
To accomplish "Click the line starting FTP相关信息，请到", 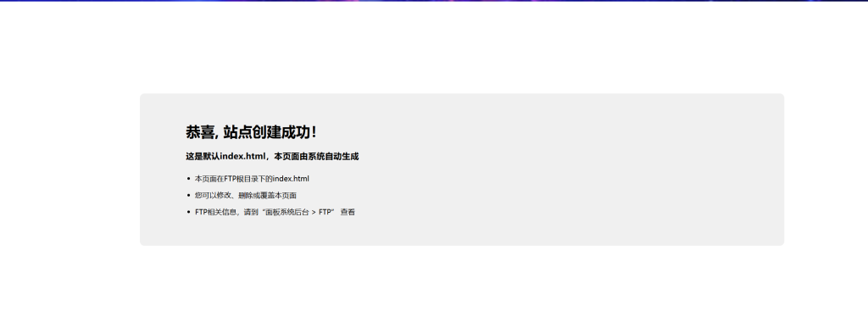I will (x=275, y=212).
